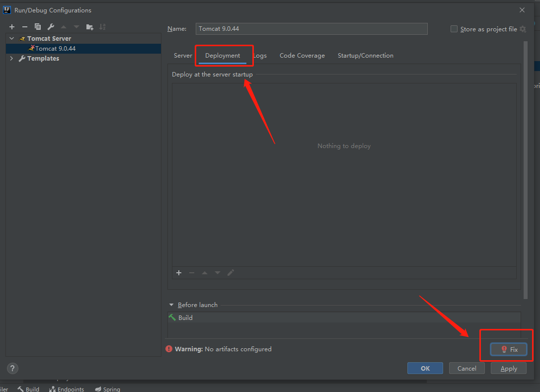Viewport: 540px width, 392px height.
Task: Open Endpoints tool window in bottom bar
Action: coord(67,389)
